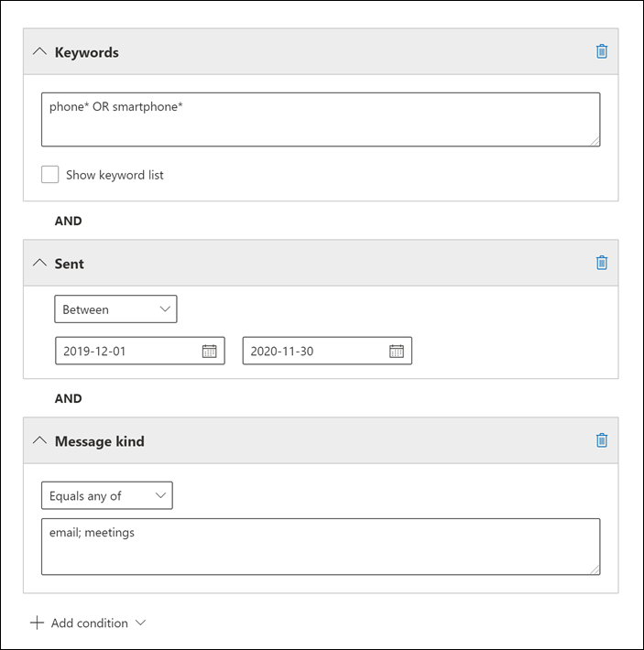Click the Add condition button label

(90, 623)
